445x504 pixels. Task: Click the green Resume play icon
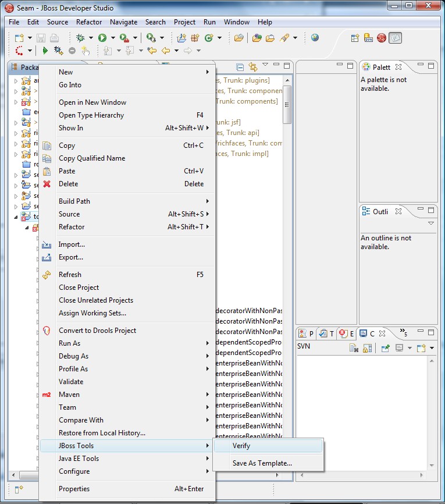[x=45, y=51]
